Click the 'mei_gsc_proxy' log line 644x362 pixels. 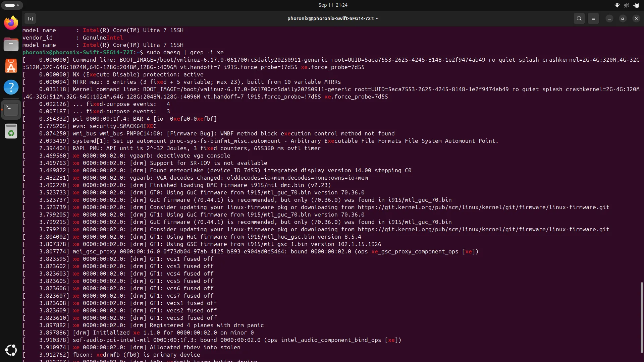[x=251, y=251]
